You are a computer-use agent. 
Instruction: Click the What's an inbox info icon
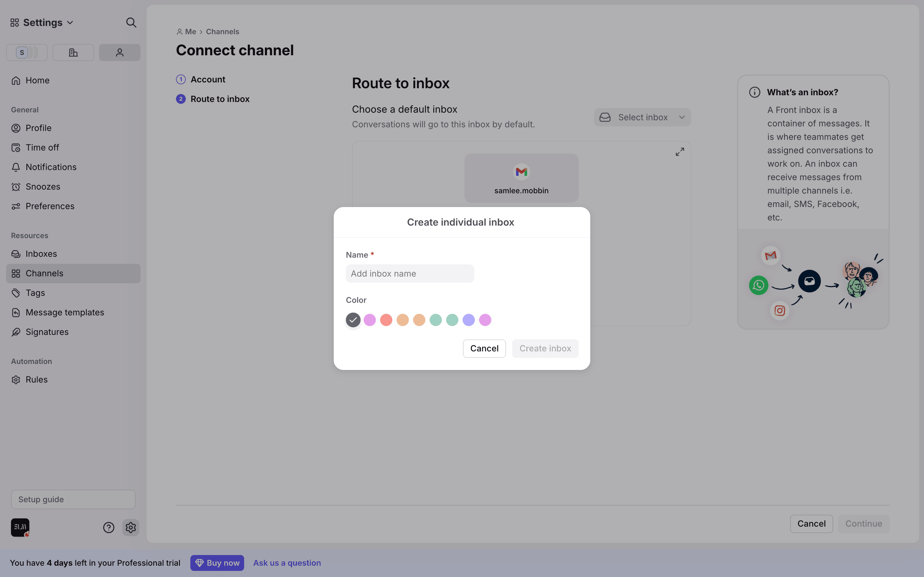click(x=754, y=92)
